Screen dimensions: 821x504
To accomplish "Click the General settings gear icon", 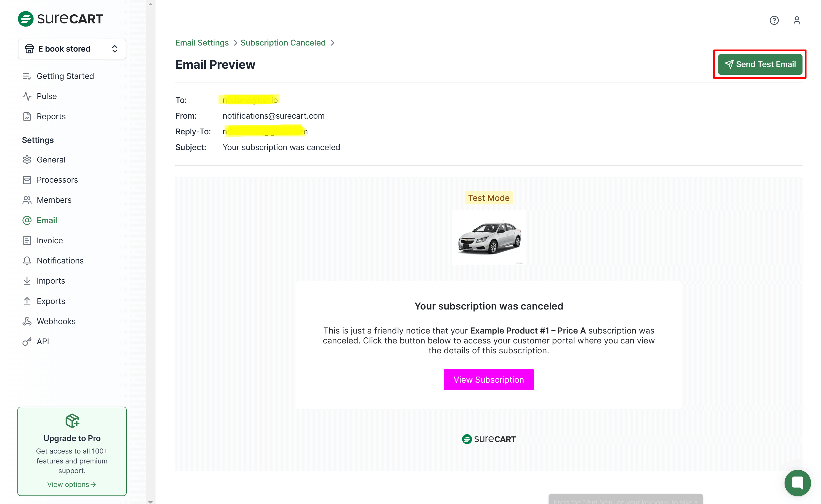I will [27, 160].
